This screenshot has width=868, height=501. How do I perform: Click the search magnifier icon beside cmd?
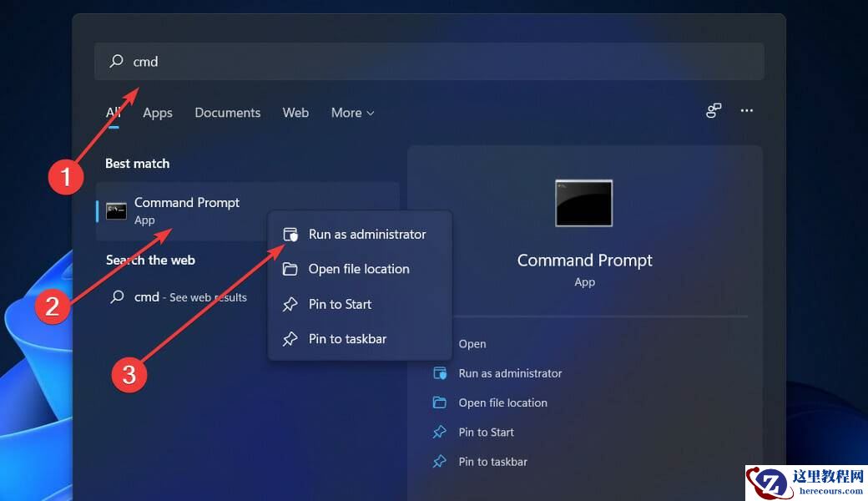coord(116,61)
